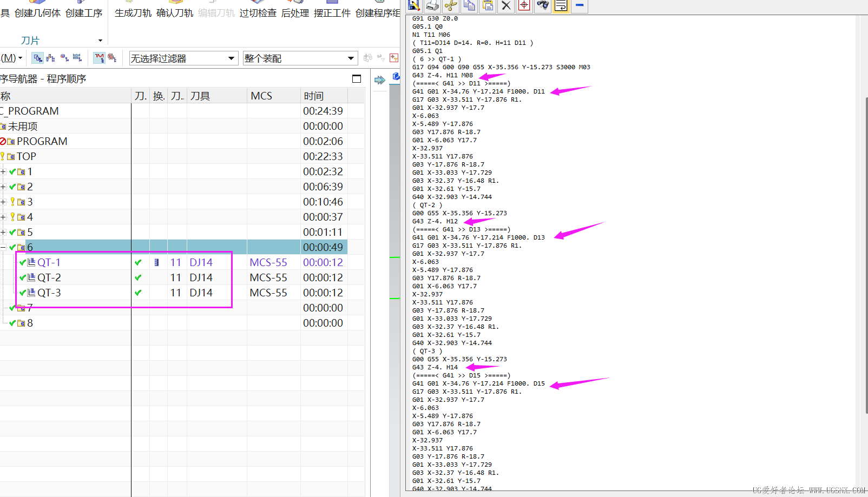This screenshot has height=497, width=868.
Task: Toggle the word wrap button in the listing toolbar
Action: point(561,5)
